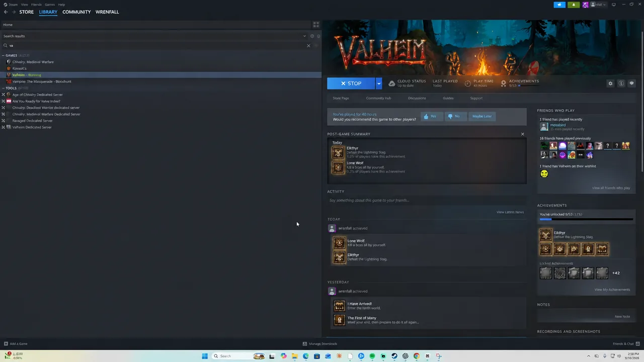Collapse the GAMES category
This screenshot has height=362, width=644.
tap(4, 55)
